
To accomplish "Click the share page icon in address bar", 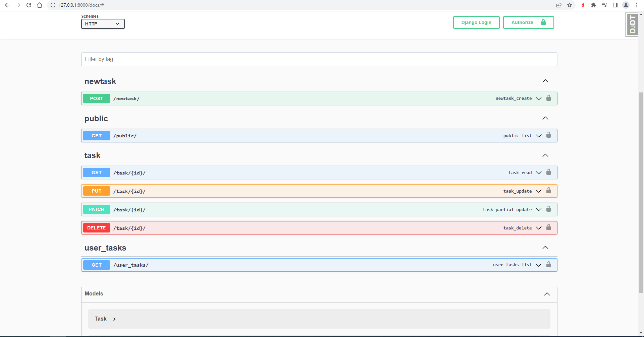I will tap(559, 5).
